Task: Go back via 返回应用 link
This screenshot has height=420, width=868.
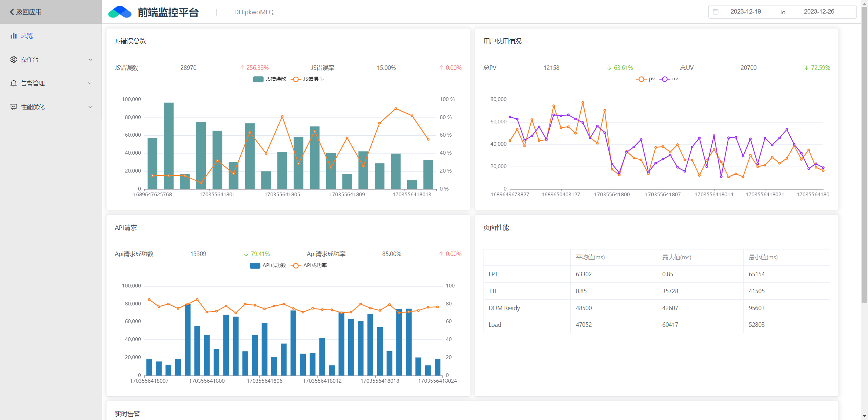Action: coord(26,12)
